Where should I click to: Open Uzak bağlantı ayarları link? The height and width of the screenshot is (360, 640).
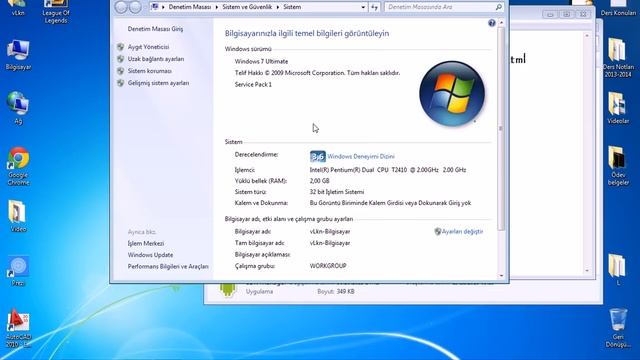click(156, 59)
